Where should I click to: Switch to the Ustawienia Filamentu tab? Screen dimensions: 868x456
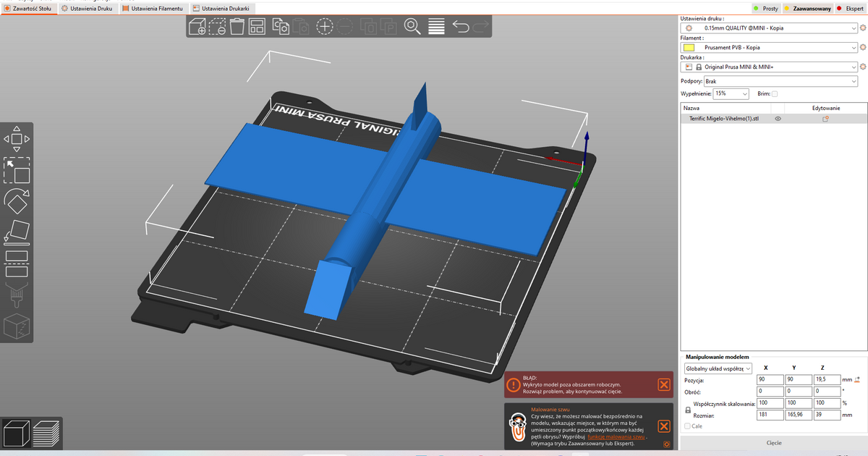coord(153,8)
